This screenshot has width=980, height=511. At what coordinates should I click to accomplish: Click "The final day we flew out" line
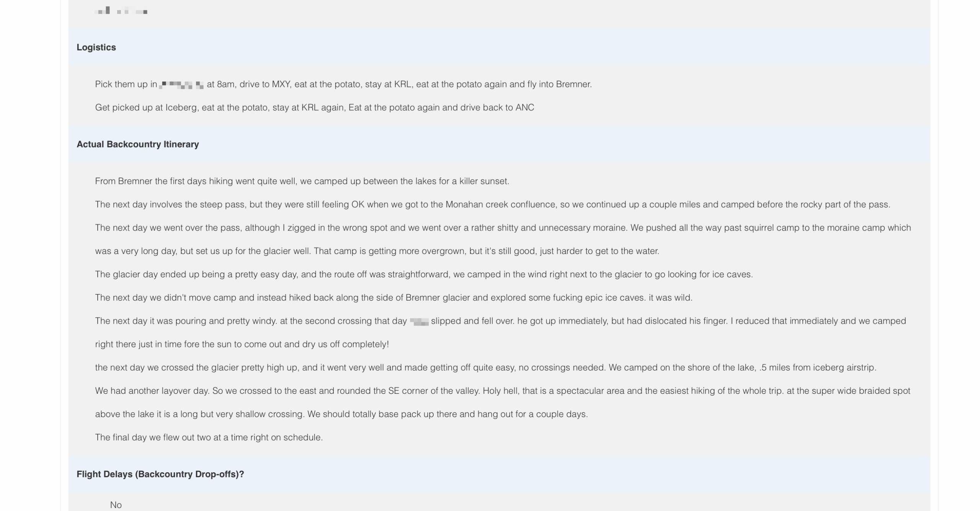coord(209,437)
